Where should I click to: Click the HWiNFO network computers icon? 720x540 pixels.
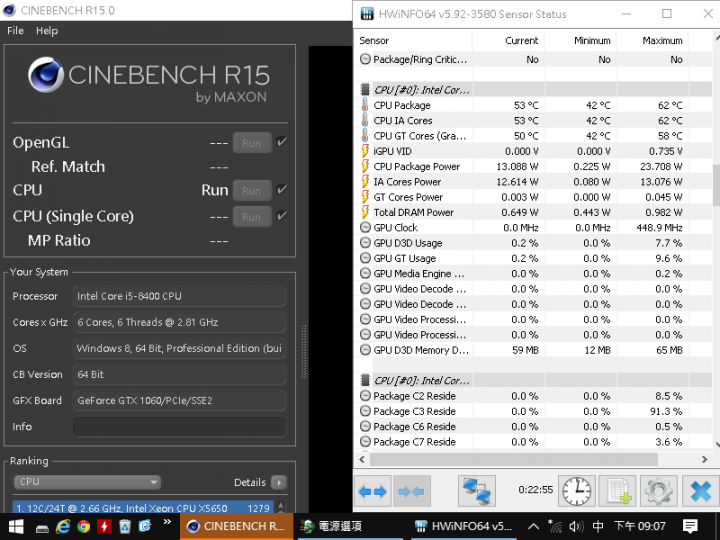pyautogui.click(x=477, y=491)
